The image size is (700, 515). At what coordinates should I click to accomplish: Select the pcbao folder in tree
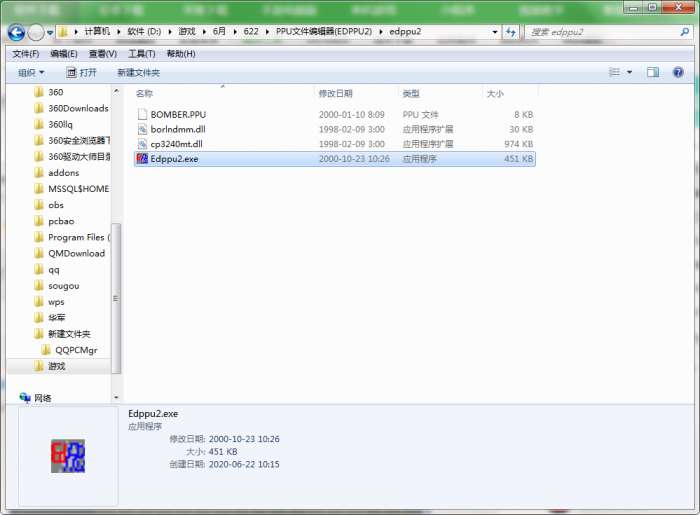pos(61,221)
